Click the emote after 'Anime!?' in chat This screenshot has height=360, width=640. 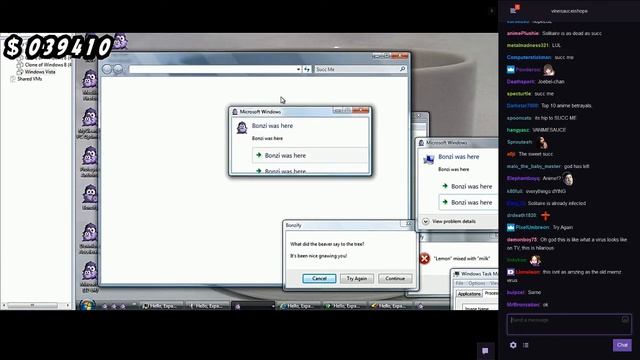pos(568,178)
